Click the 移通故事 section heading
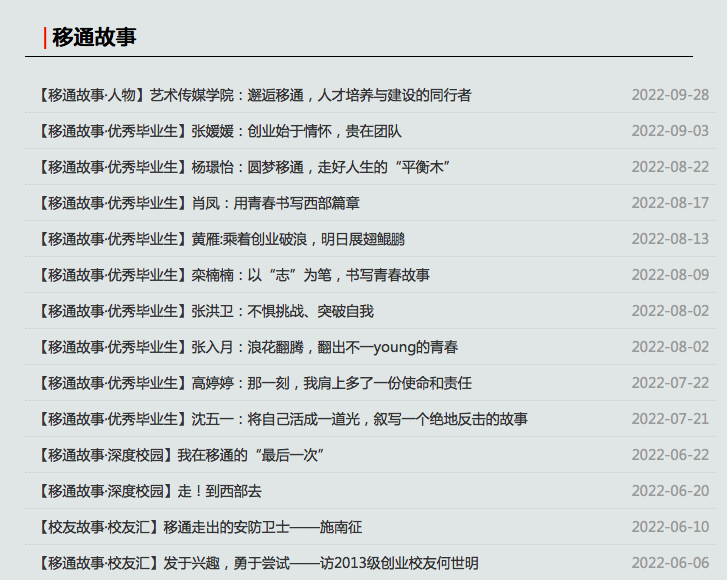This screenshot has width=728, height=580. click(94, 38)
